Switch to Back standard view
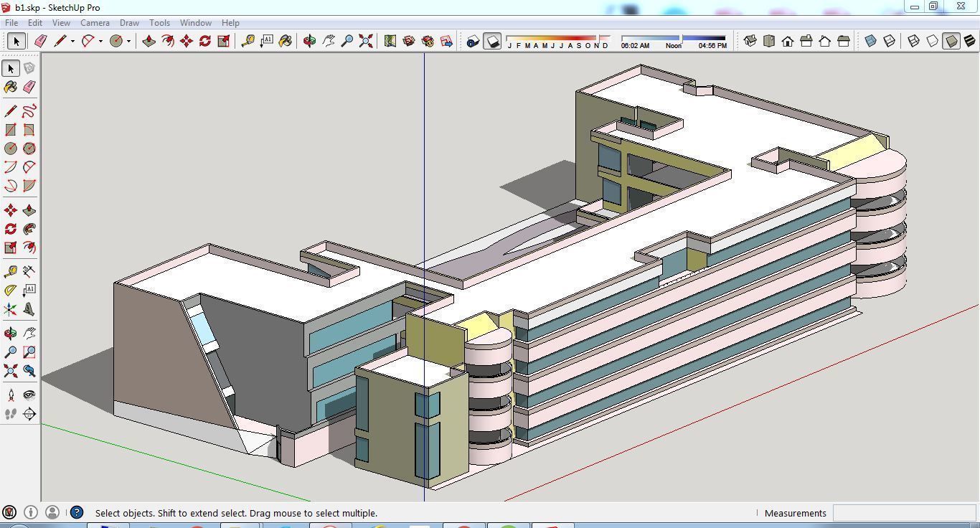The width and height of the screenshot is (980, 528). click(x=825, y=41)
